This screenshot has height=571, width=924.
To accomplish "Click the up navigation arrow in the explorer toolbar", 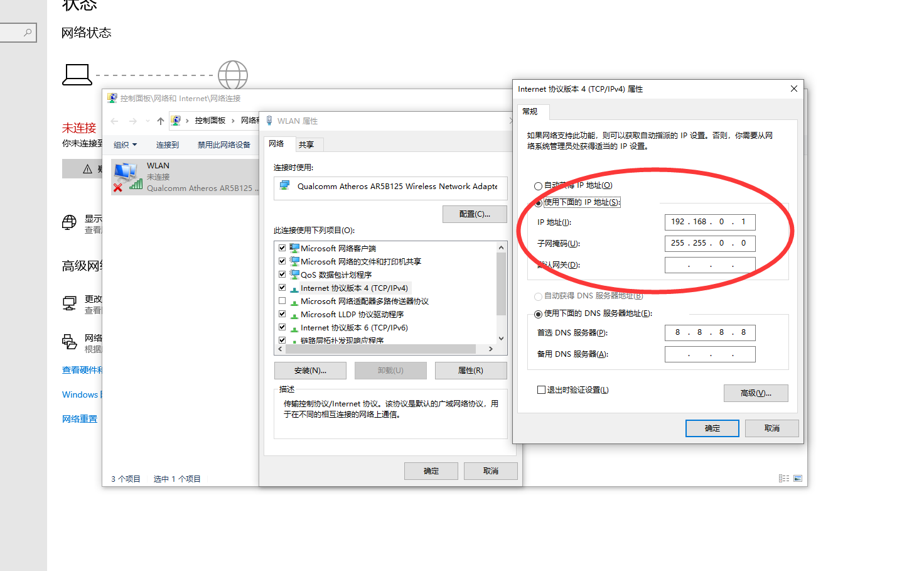I will 160,120.
